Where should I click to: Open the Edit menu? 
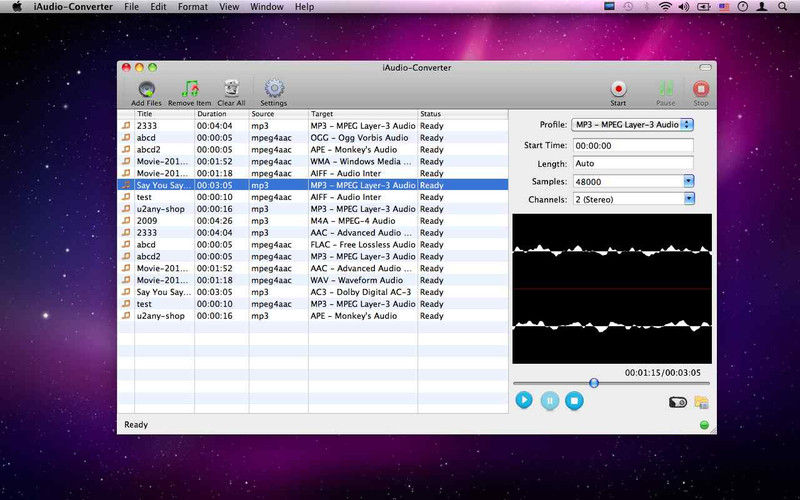point(158,7)
